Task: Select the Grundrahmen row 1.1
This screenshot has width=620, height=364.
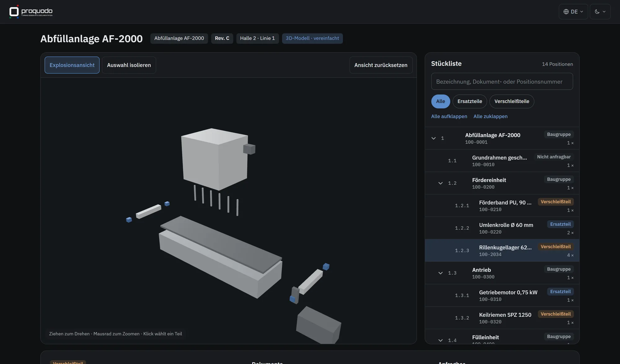Action: pos(502,161)
